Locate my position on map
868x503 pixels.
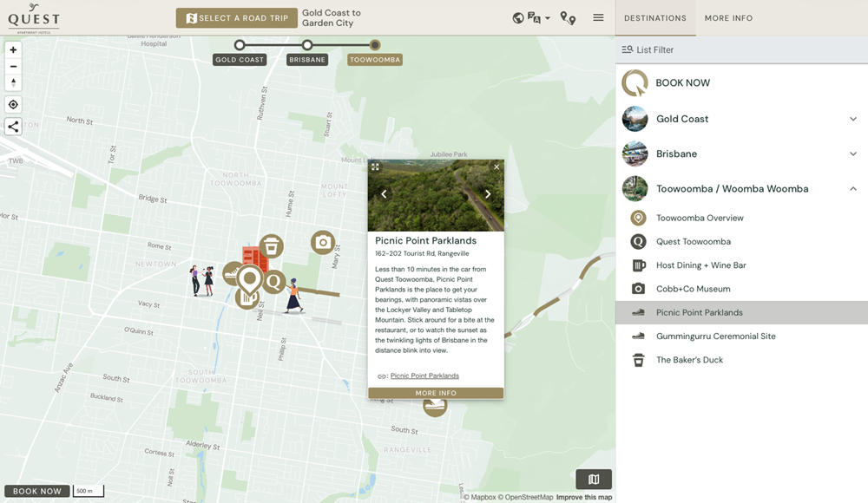[13, 105]
